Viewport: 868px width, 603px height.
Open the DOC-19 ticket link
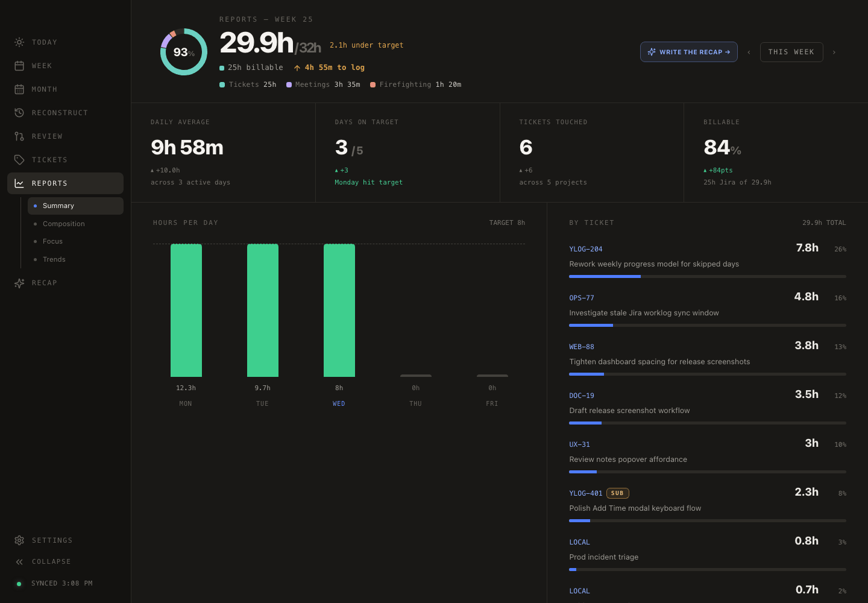pos(582,396)
